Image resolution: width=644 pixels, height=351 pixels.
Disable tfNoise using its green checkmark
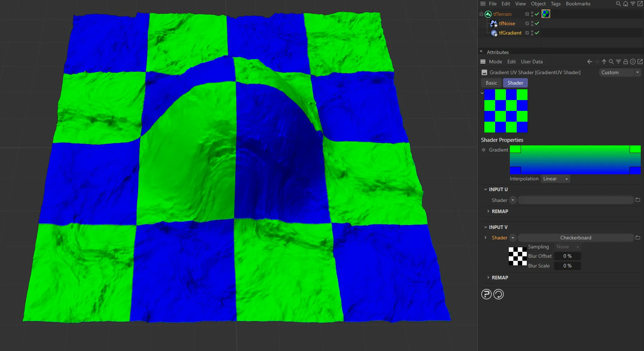coord(537,23)
